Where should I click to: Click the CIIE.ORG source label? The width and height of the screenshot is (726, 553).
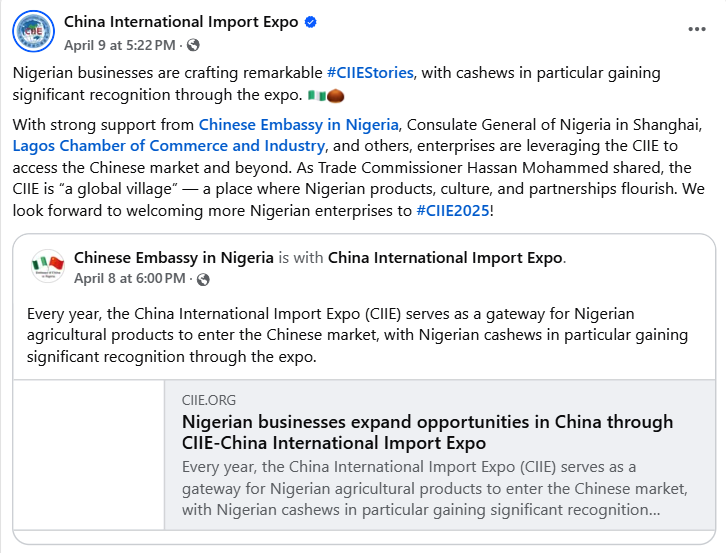209,400
